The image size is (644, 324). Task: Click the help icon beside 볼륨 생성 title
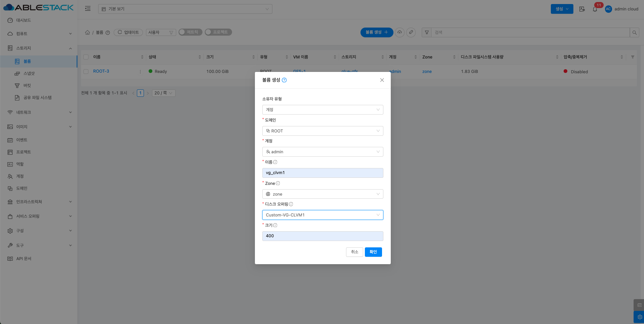click(284, 80)
